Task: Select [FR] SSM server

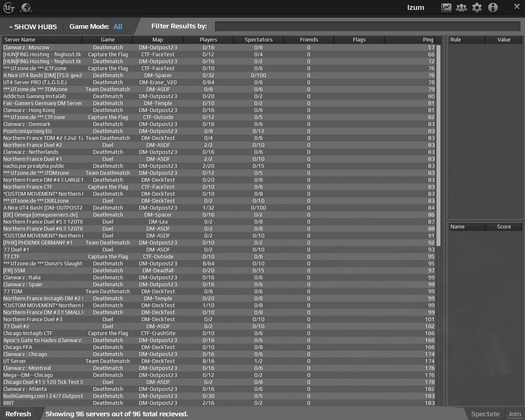Action: 219,271
